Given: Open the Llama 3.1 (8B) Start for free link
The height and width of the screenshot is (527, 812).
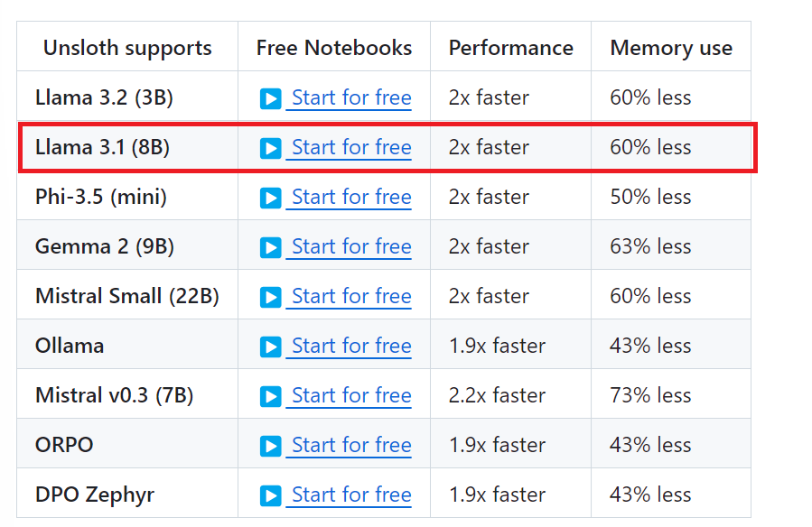Looking at the screenshot, I should (350, 147).
